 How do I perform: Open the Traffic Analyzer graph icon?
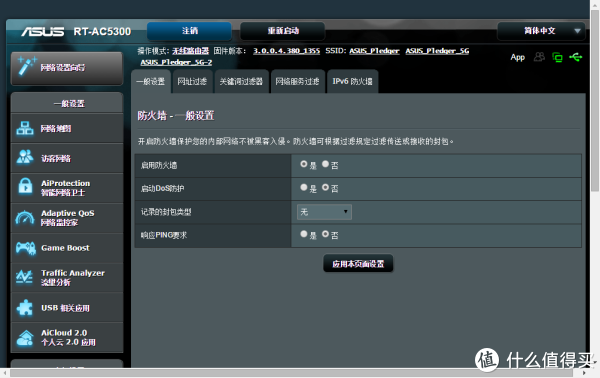pyautogui.click(x=24, y=277)
